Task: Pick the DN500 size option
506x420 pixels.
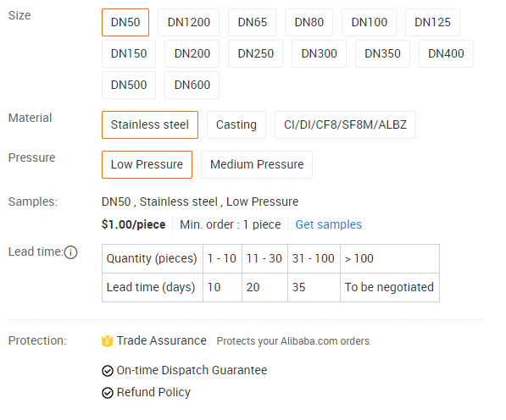Action: click(129, 85)
